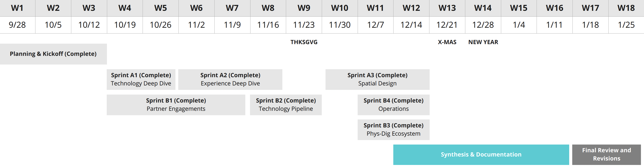Select the Planning & Kickoff (Complete) bar
The height and width of the screenshot is (168, 644).
pyautogui.click(x=53, y=54)
